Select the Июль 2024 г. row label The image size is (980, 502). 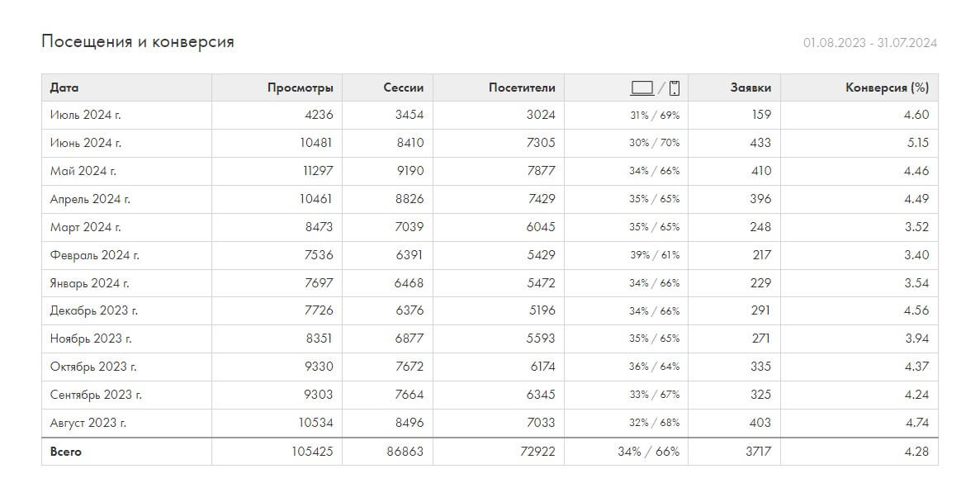click(x=86, y=116)
